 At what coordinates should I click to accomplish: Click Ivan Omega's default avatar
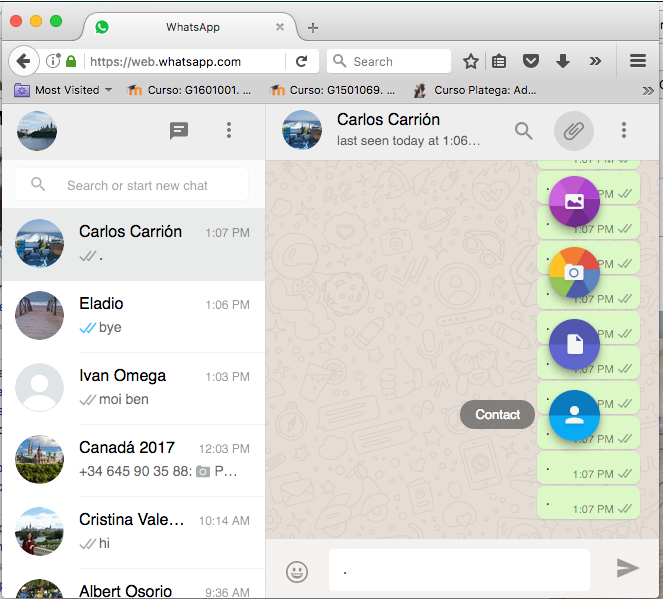(x=39, y=387)
